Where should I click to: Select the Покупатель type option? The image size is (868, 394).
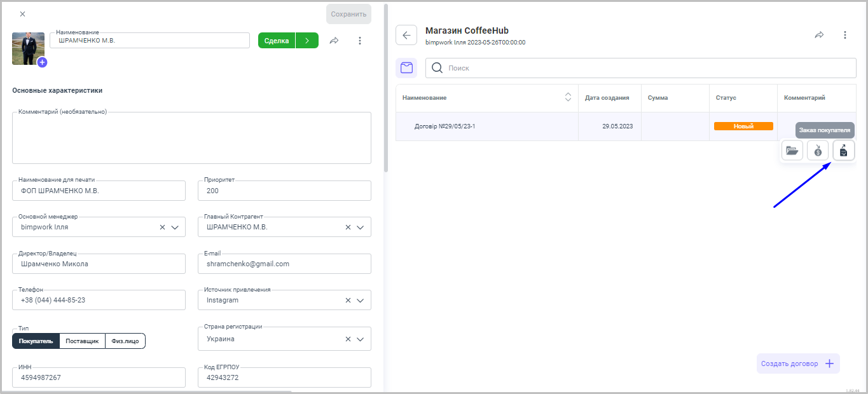[36, 341]
